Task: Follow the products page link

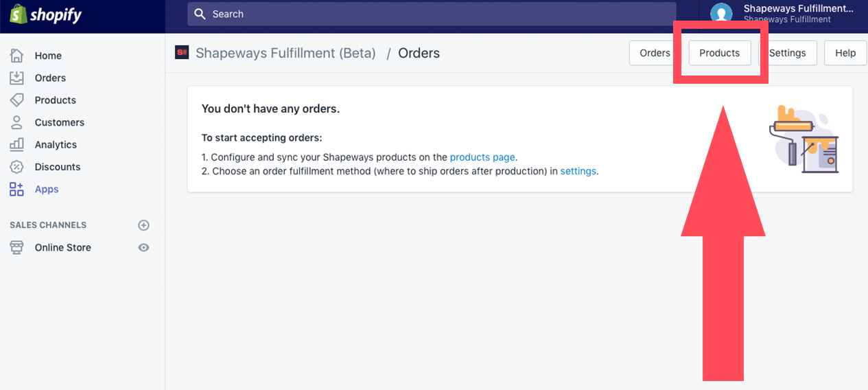Action: [482, 157]
